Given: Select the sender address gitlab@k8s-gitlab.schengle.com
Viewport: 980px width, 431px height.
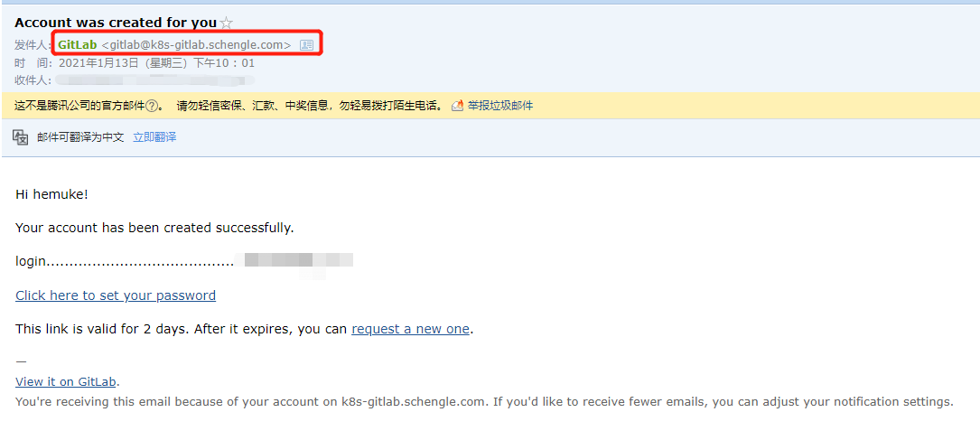Looking at the screenshot, I should pyautogui.click(x=196, y=45).
